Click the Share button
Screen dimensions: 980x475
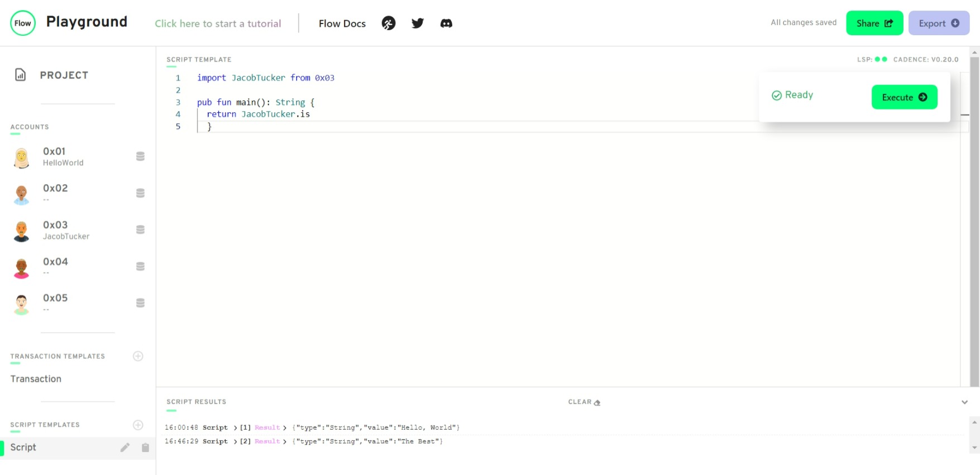point(874,23)
